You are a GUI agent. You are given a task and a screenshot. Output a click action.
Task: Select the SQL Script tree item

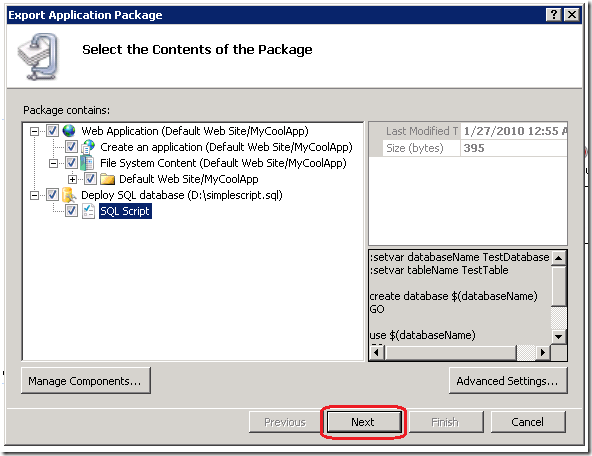click(x=125, y=211)
